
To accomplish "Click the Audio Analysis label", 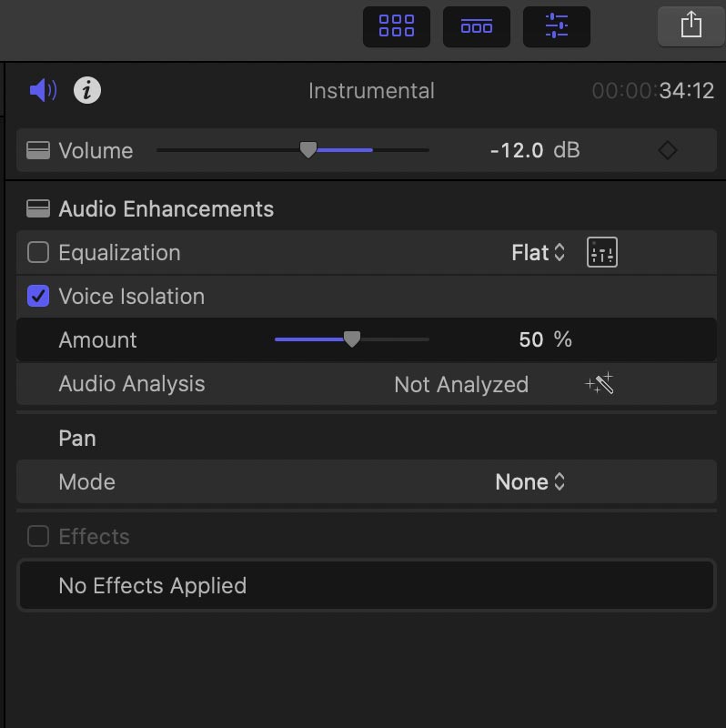I will 132,384.
